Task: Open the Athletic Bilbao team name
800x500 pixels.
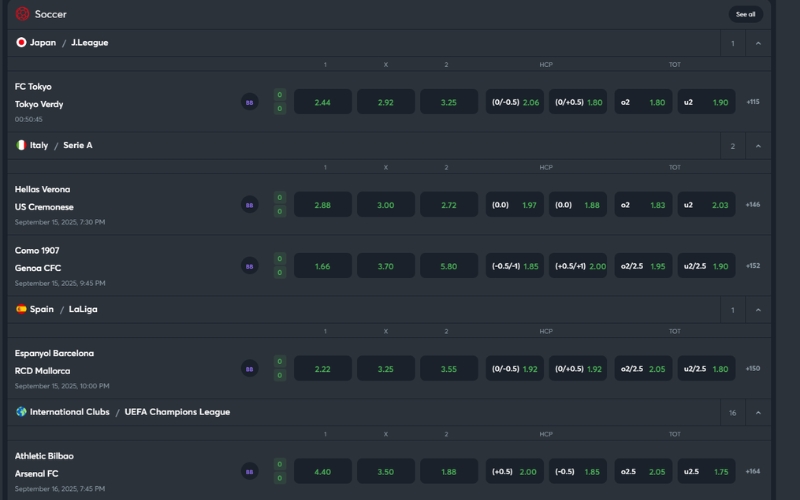Action: coord(44,456)
